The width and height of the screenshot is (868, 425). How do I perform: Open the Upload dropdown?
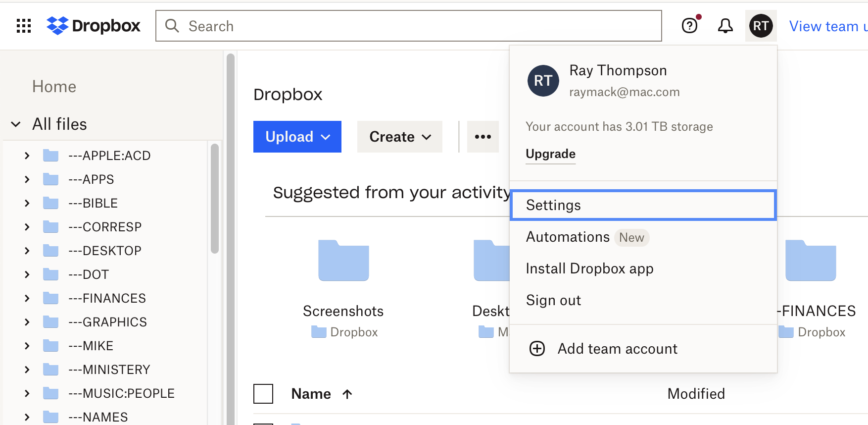click(x=297, y=137)
